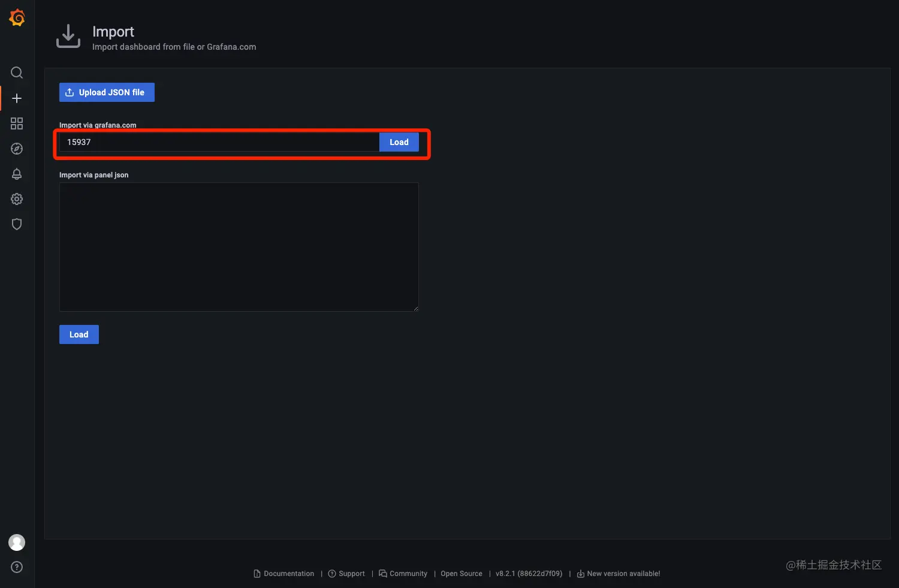Open the Open Source footer link

(x=461, y=574)
